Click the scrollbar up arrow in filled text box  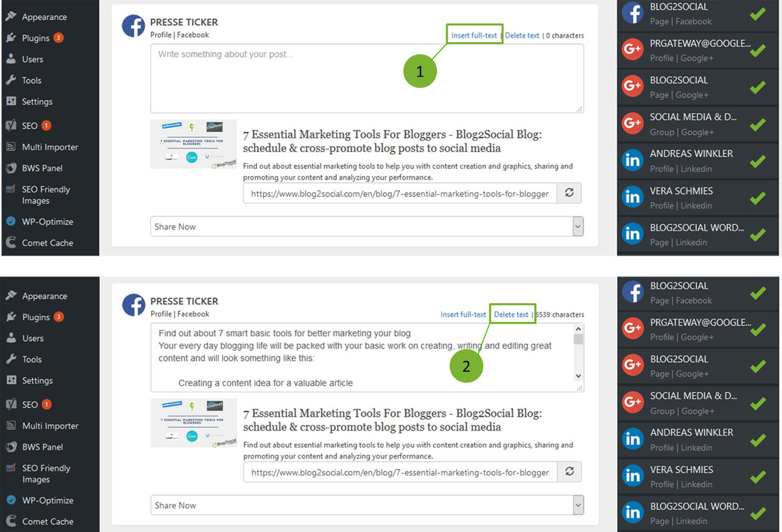578,329
